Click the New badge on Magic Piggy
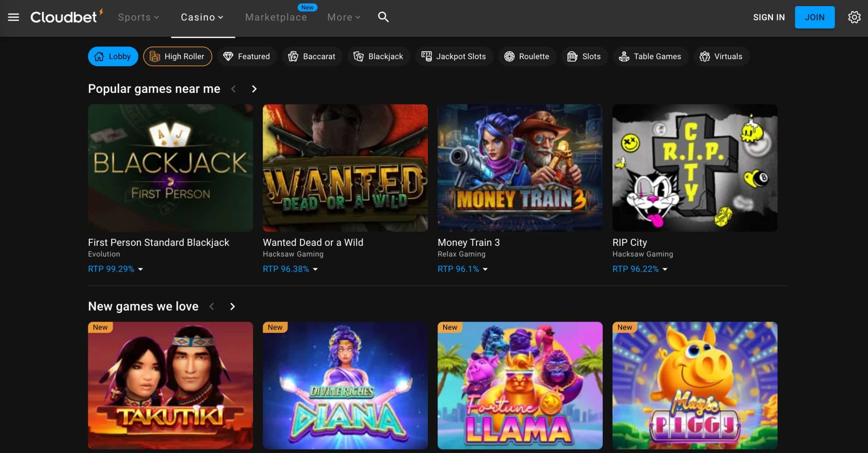Image resolution: width=868 pixels, height=453 pixels. coord(625,327)
